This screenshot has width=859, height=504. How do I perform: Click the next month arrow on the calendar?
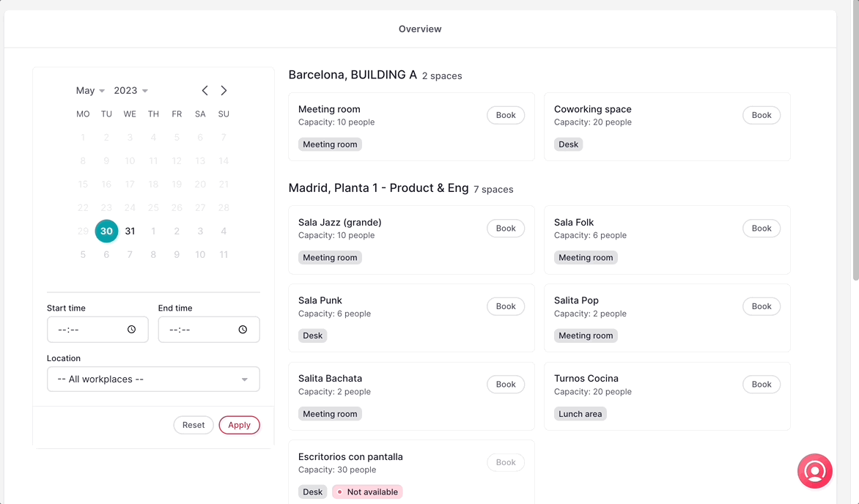[224, 90]
